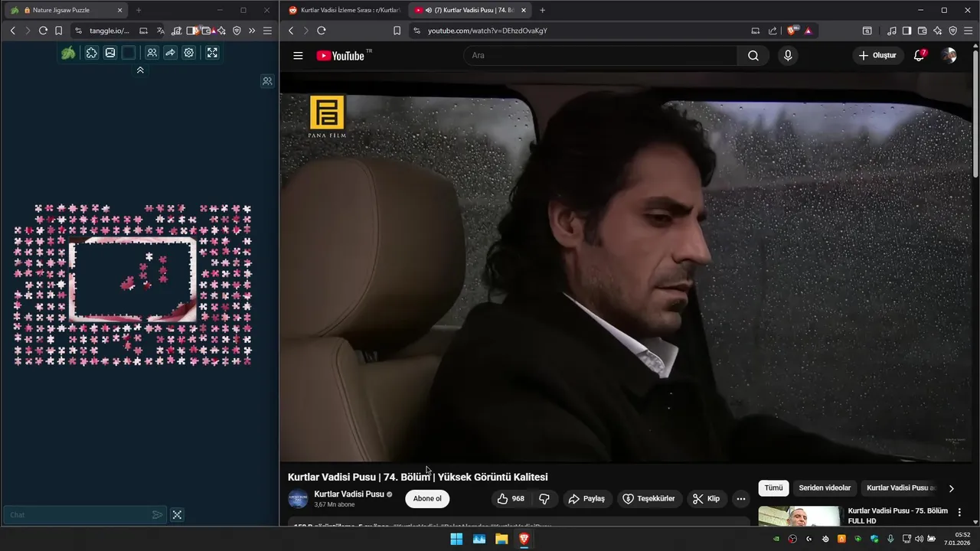This screenshot has height=551, width=980.
Task: Subscribe with the Abone ol button
Action: [427, 499]
